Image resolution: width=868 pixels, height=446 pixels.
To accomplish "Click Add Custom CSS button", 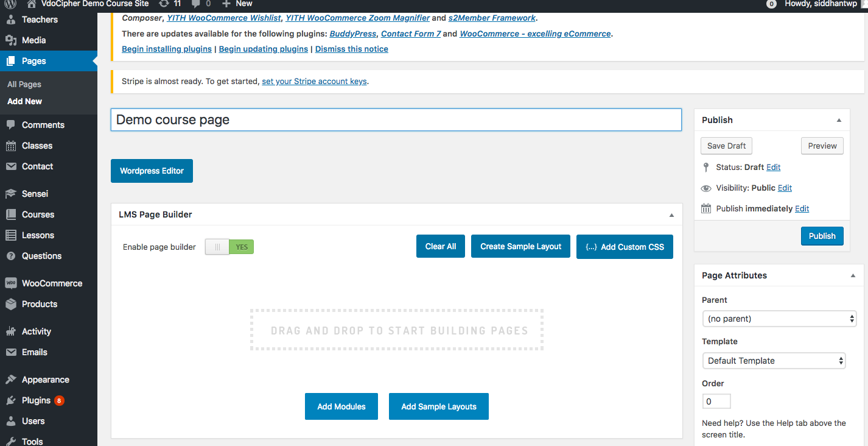I will click(x=625, y=247).
